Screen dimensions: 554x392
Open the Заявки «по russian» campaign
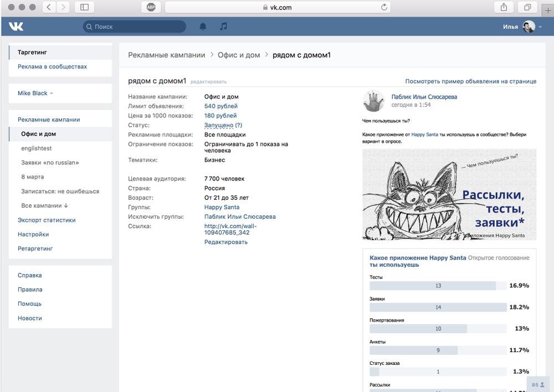point(50,162)
